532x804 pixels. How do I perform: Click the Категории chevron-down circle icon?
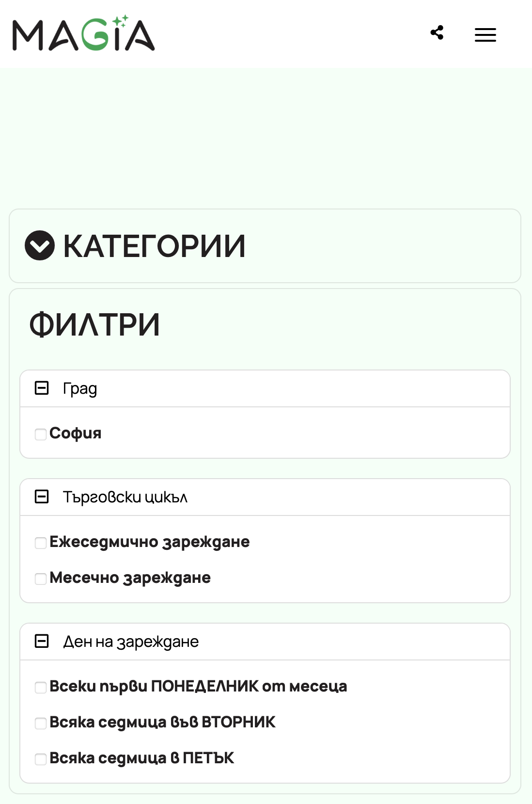(x=40, y=245)
